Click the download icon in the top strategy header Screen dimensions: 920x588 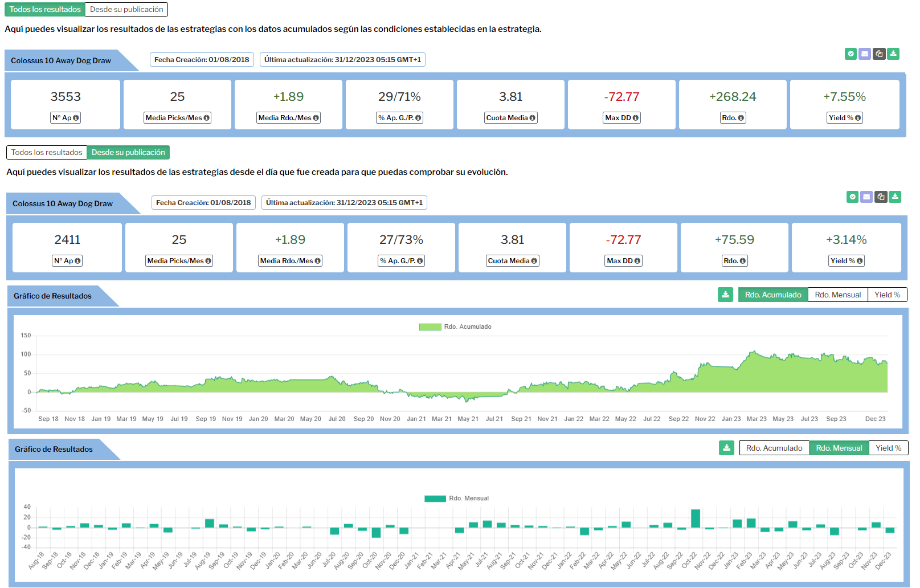893,54
